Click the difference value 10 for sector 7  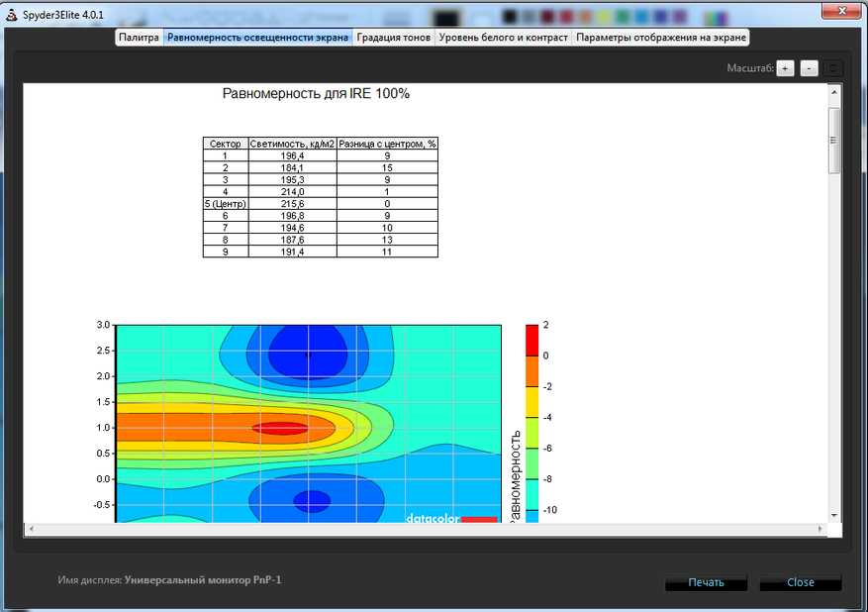coord(387,228)
